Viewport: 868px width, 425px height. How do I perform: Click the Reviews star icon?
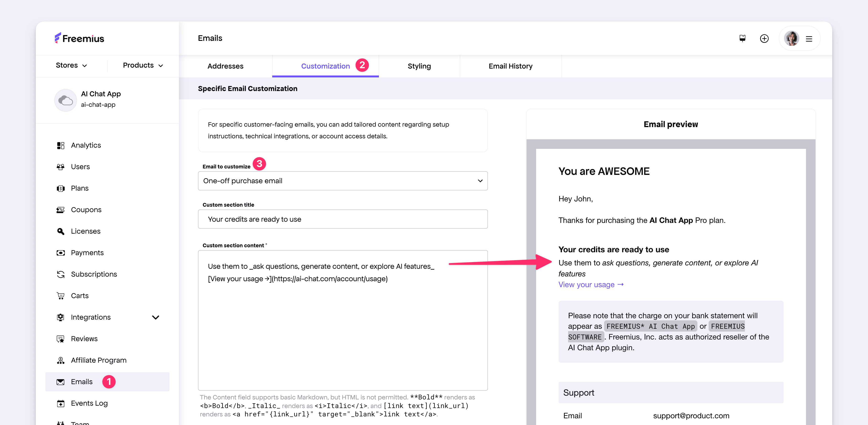(x=61, y=339)
